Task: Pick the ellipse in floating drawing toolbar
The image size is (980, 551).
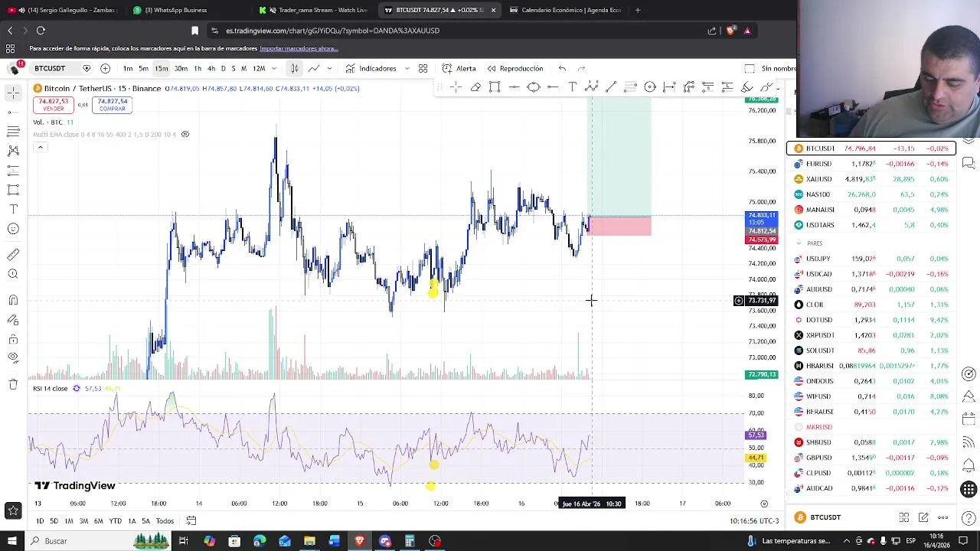Action: [534, 87]
